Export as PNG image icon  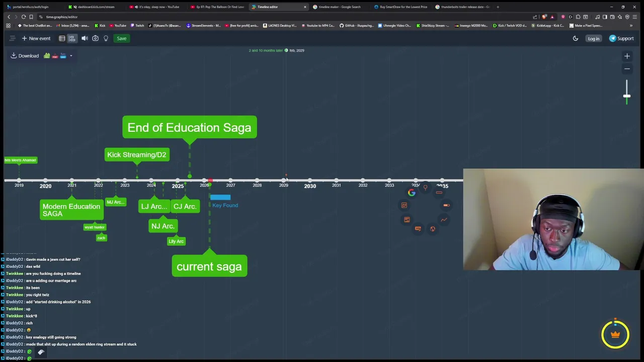(x=47, y=56)
